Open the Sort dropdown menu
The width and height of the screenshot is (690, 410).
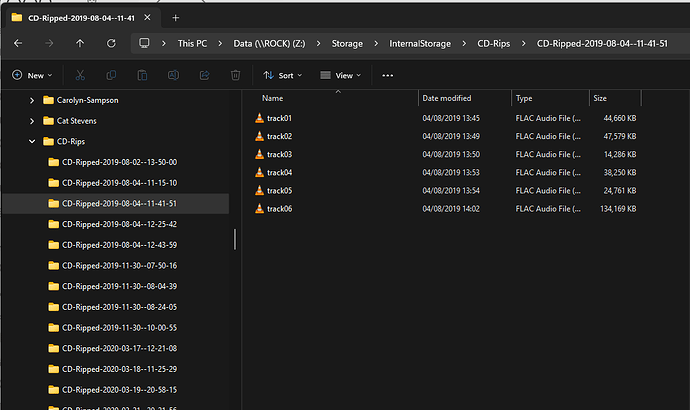282,75
